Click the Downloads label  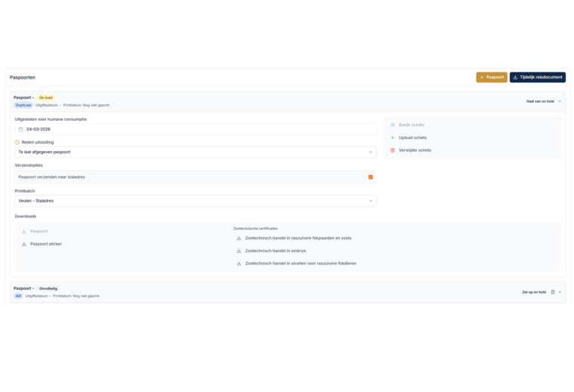click(25, 216)
